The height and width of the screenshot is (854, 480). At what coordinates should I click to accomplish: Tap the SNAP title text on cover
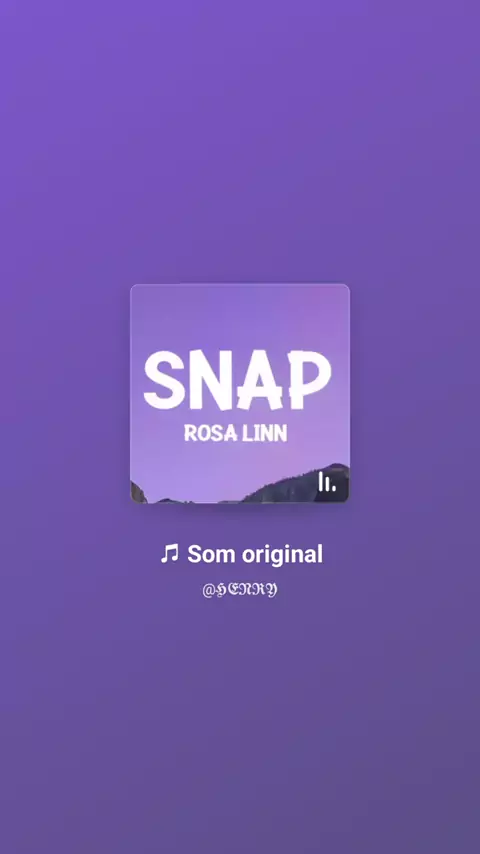point(238,380)
